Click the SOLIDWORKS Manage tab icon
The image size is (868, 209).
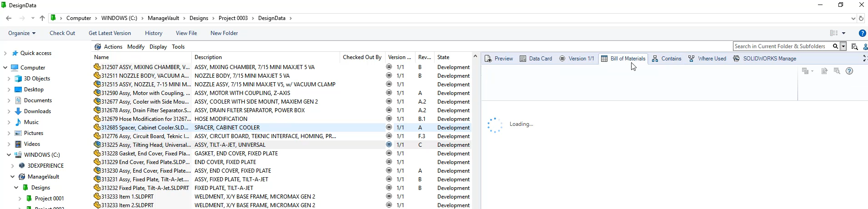pos(736,59)
